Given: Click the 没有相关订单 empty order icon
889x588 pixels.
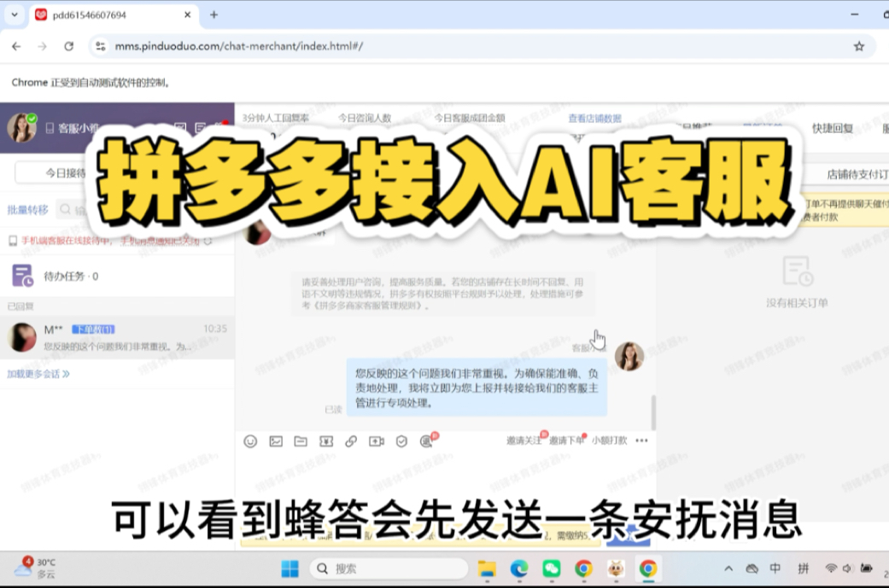Looking at the screenshot, I should click(x=797, y=271).
